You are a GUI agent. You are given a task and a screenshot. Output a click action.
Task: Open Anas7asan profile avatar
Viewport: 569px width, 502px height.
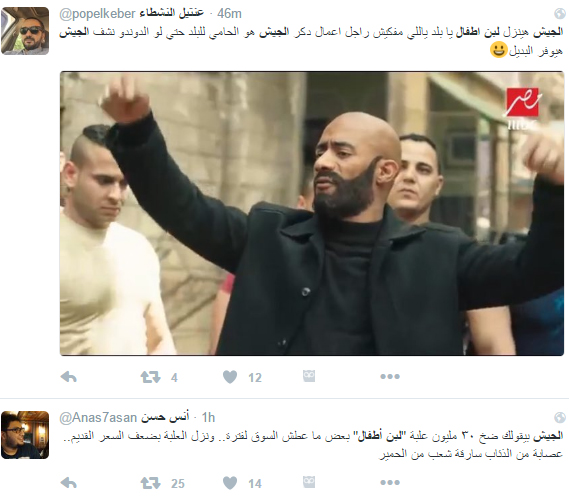25,435
